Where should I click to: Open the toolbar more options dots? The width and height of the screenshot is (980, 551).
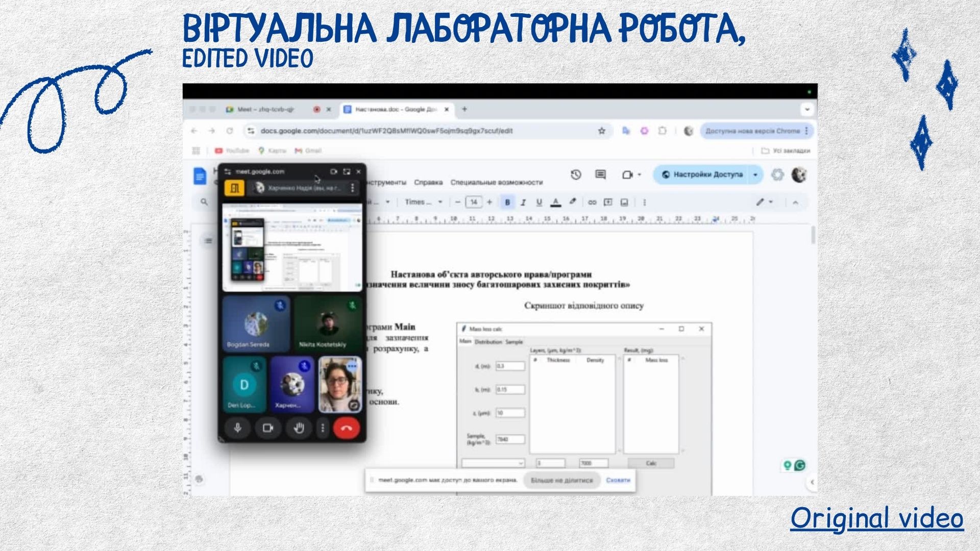[x=645, y=202]
